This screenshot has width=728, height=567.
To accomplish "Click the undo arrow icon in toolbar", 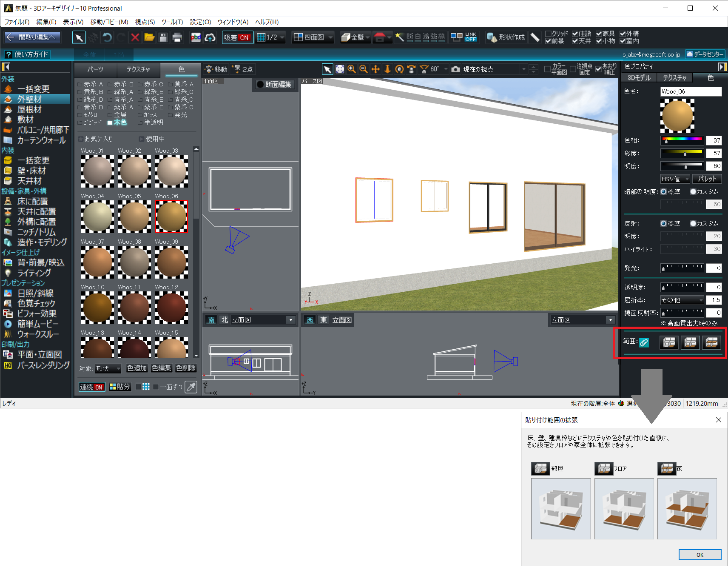I will [x=107, y=37].
